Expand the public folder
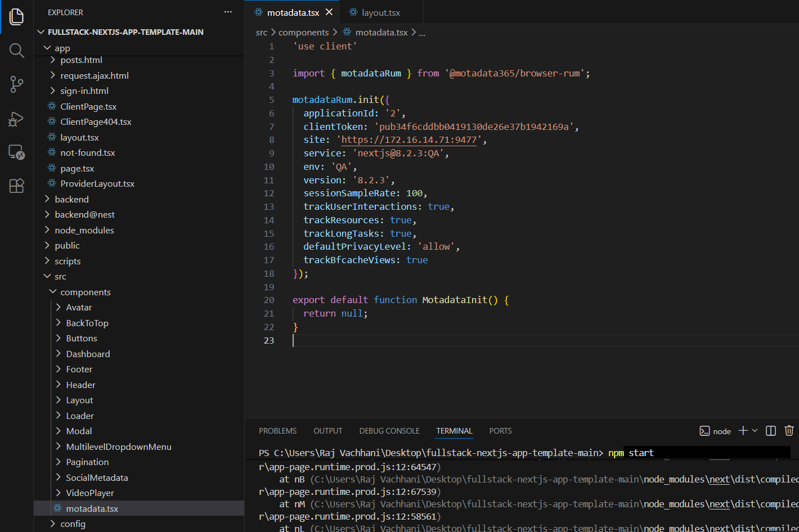799x532 pixels. tap(139, 245)
